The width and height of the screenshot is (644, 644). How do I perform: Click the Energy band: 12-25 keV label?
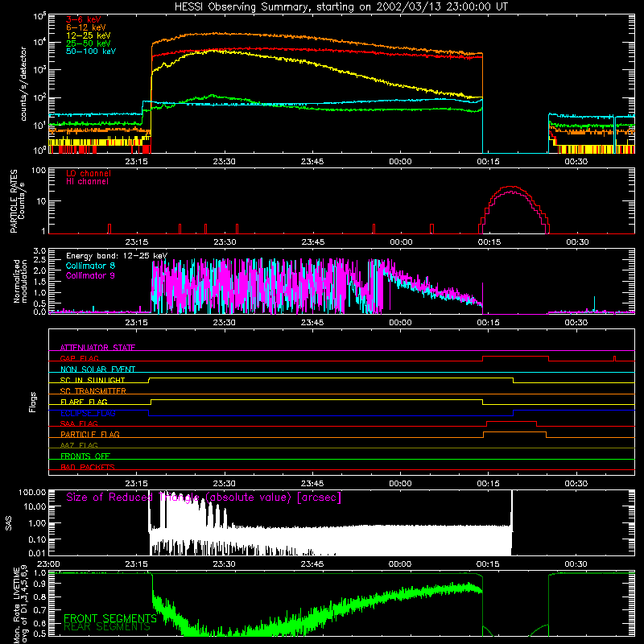(x=117, y=256)
